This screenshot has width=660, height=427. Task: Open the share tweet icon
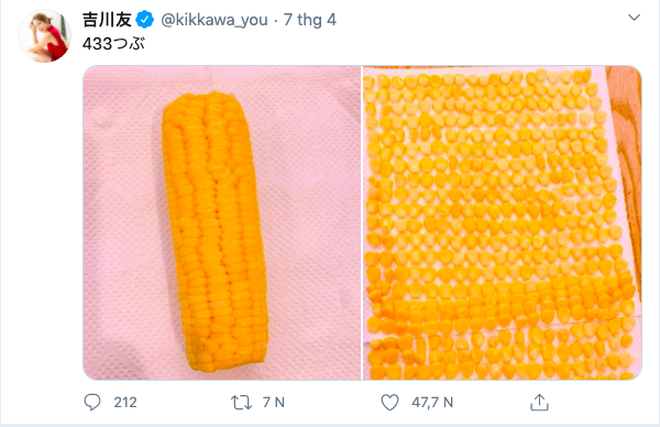tap(539, 402)
